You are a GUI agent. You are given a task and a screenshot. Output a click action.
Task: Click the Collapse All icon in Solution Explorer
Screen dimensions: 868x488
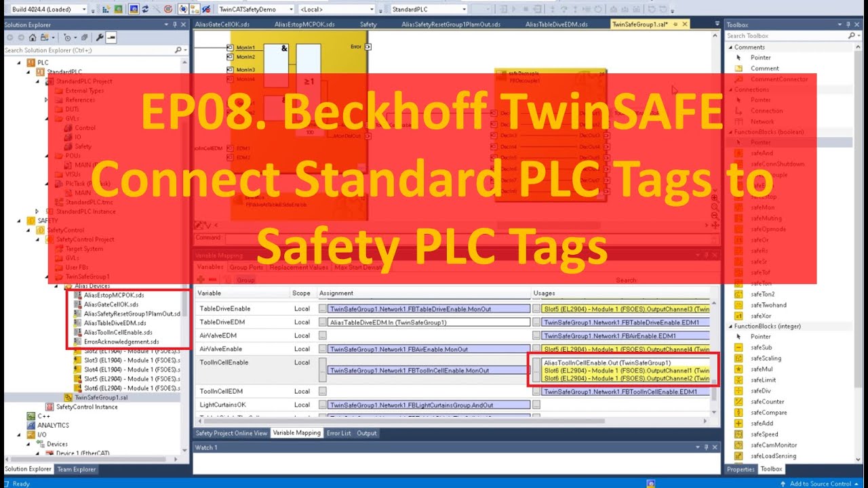click(x=83, y=37)
